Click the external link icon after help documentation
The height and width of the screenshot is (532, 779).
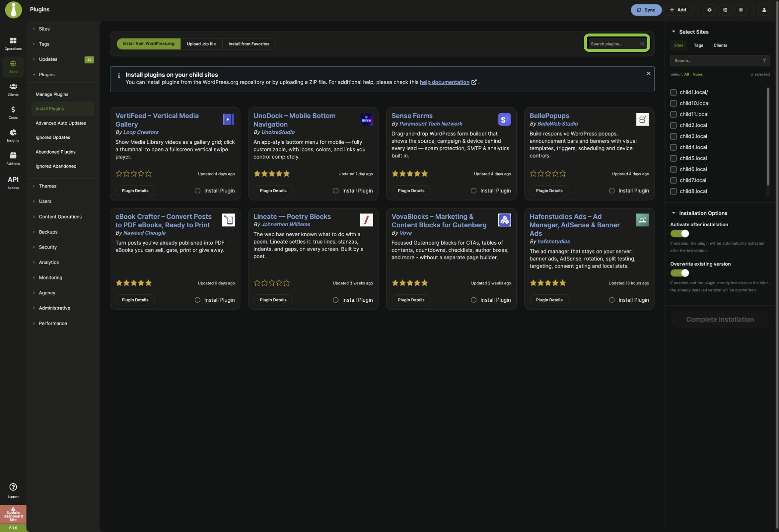pyautogui.click(x=474, y=82)
